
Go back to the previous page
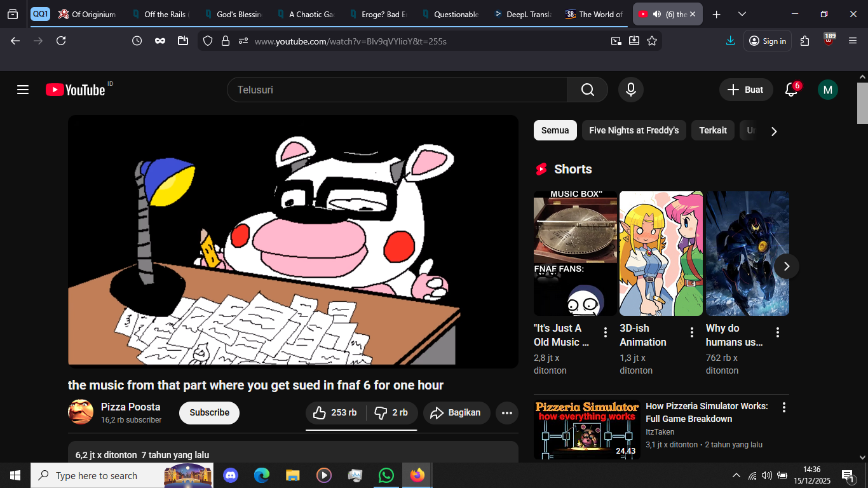tap(15, 41)
